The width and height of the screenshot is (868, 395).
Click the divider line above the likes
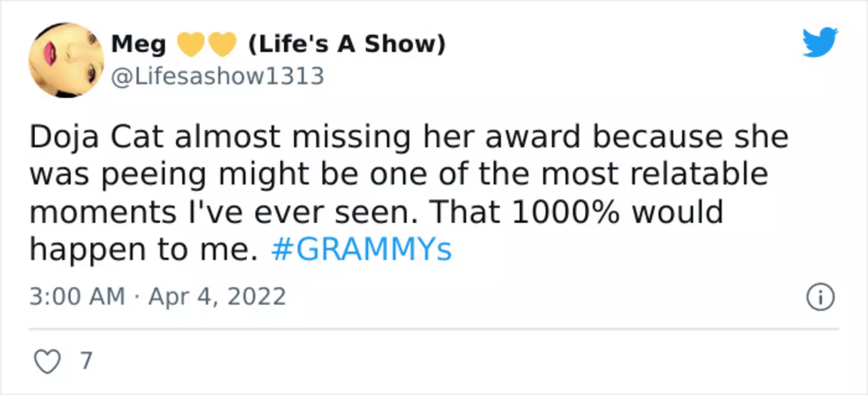click(x=434, y=329)
